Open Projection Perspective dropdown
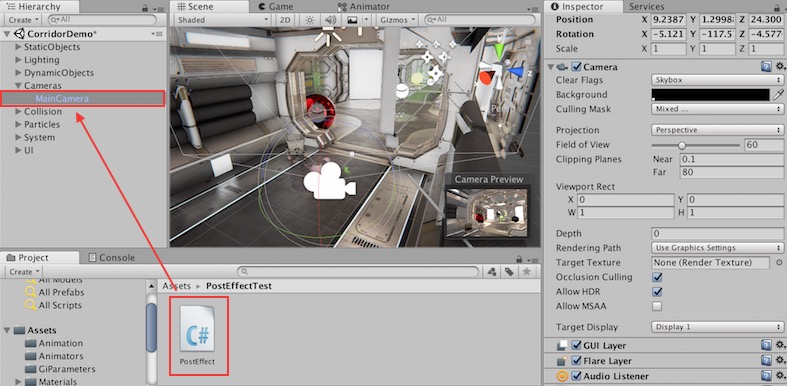 (717, 130)
